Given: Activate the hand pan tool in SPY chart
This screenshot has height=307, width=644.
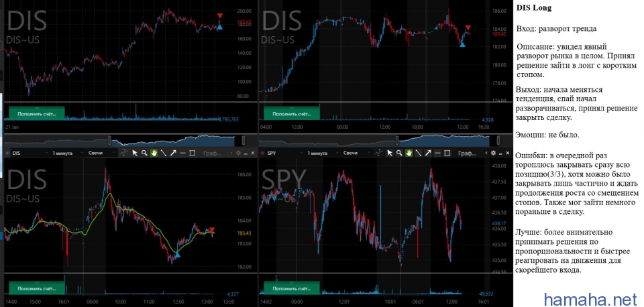Looking at the screenshot, I should (x=409, y=153).
